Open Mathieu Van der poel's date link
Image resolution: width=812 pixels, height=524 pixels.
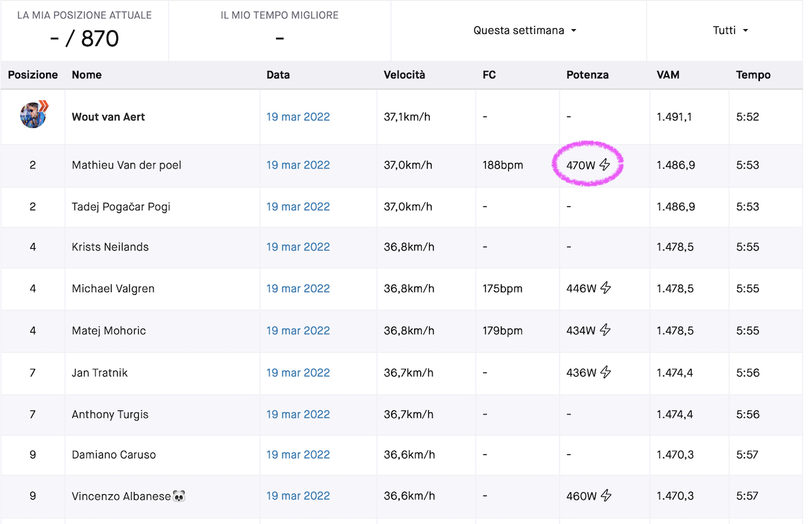[298, 165]
